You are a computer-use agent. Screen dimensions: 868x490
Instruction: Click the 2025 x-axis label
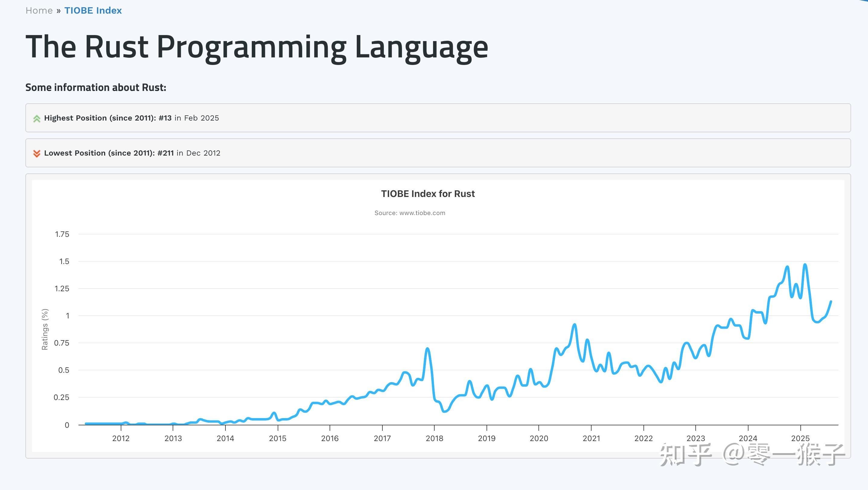800,438
